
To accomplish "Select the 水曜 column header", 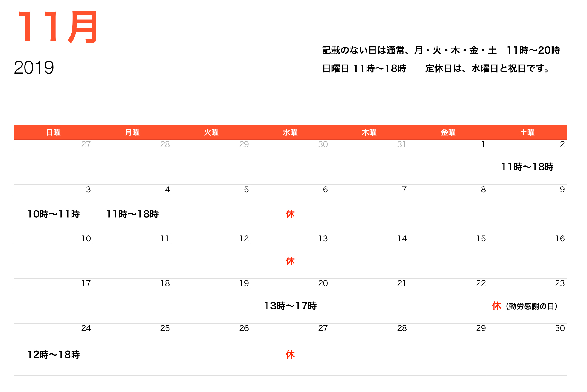I will [x=290, y=132].
